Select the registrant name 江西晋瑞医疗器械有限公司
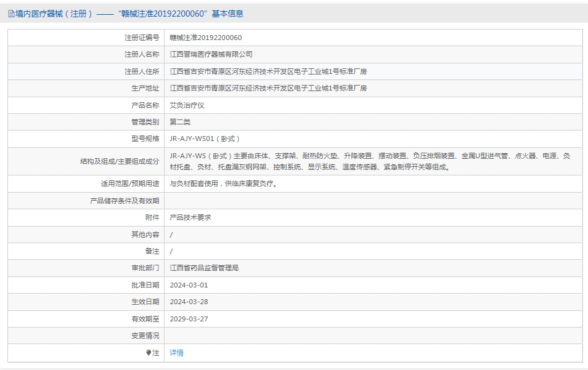This screenshot has width=588, height=370. point(211,54)
